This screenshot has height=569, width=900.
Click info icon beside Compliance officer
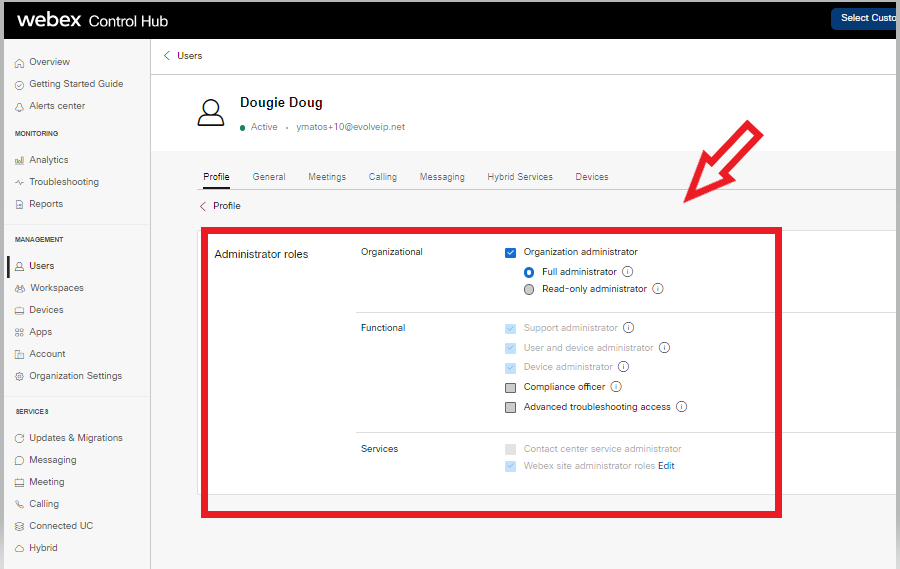click(x=616, y=387)
